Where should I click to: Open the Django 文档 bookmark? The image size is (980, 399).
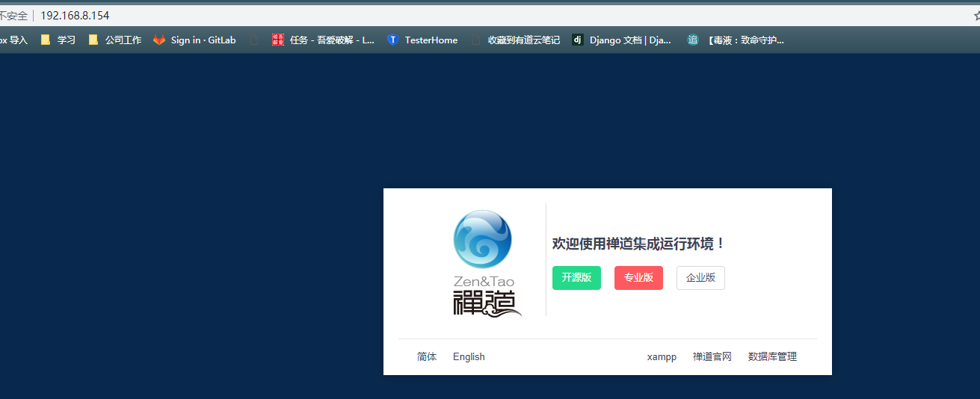tap(622, 40)
